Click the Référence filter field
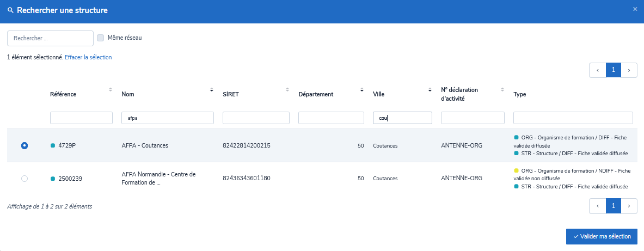The height and width of the screenshot is (251, 644). (x=81, y=118)
